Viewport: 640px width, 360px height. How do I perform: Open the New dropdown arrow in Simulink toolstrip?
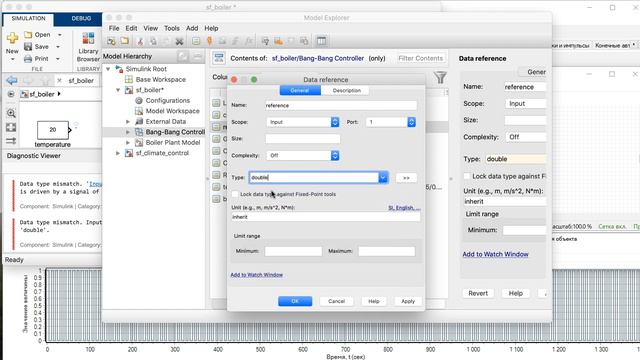(x=12, y=60)
